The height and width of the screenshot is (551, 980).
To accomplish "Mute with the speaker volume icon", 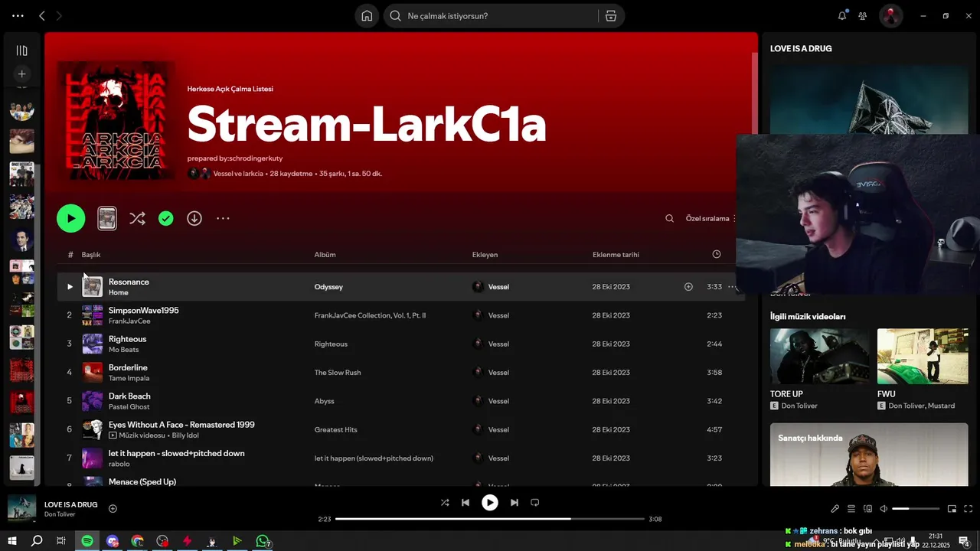I will (884, 509).
